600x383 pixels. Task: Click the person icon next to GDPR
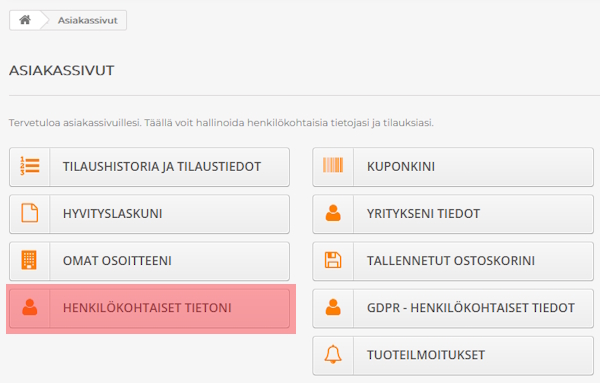(333, 307)
